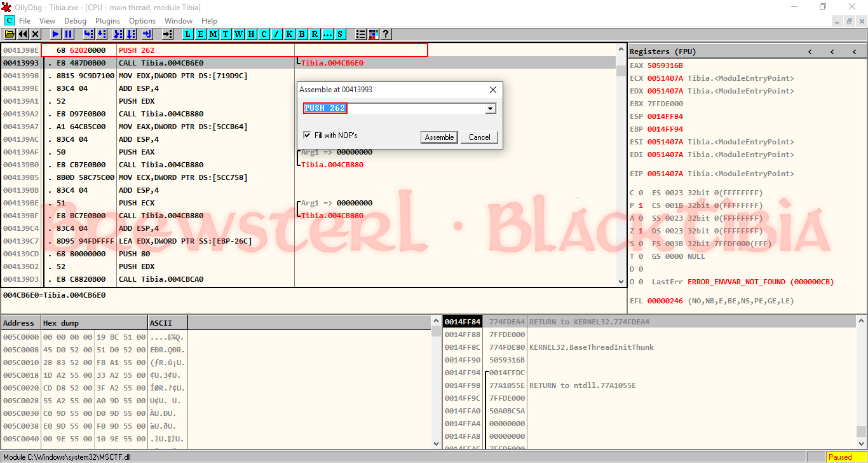Click the Assemble button
The width and height of the screenshot is (868, 463).
coord(439,137)
